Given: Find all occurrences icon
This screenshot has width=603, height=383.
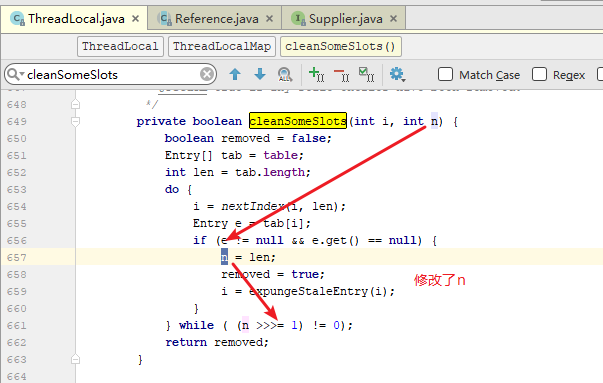Looking at the screenshot, I should 285,74.
